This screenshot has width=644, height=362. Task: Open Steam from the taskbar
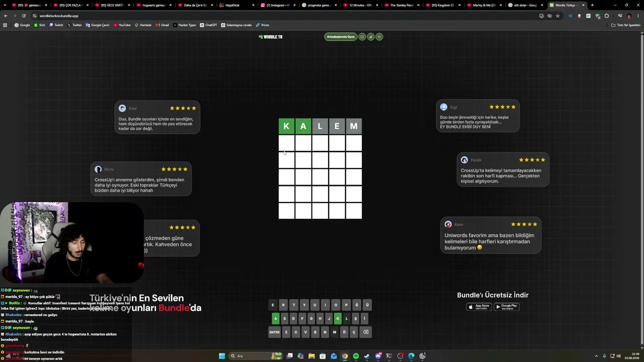click(367, 356)
